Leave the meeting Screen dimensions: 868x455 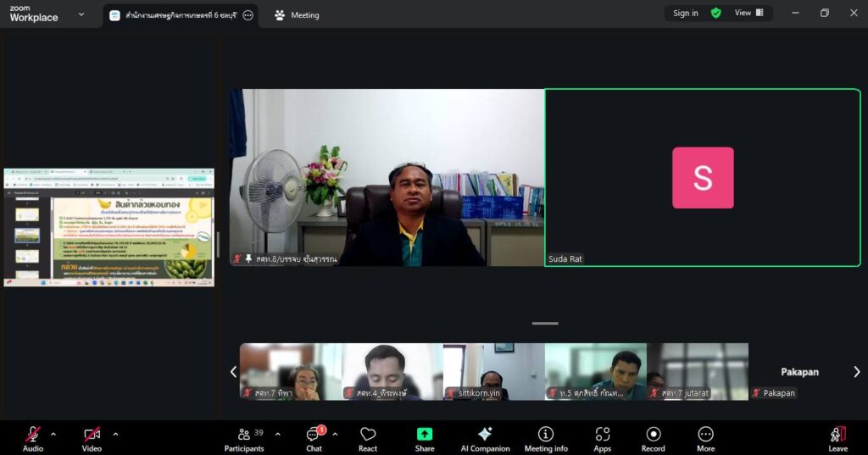pos(837,436)
